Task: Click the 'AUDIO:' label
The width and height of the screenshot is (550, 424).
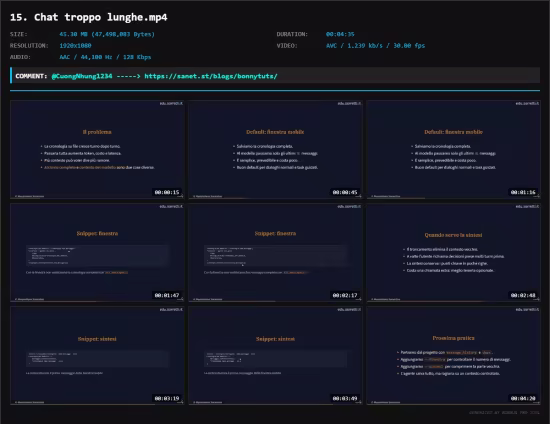Action: (20, 57)
